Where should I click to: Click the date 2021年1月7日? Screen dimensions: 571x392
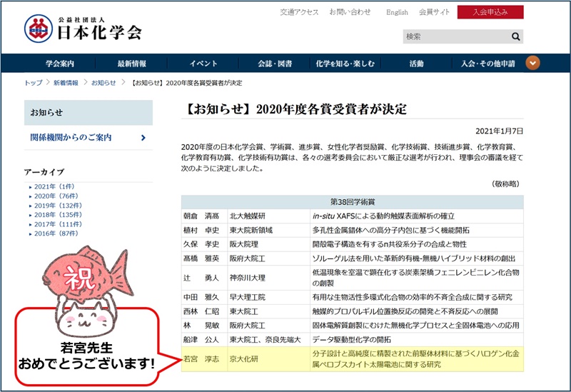[499, 131]
